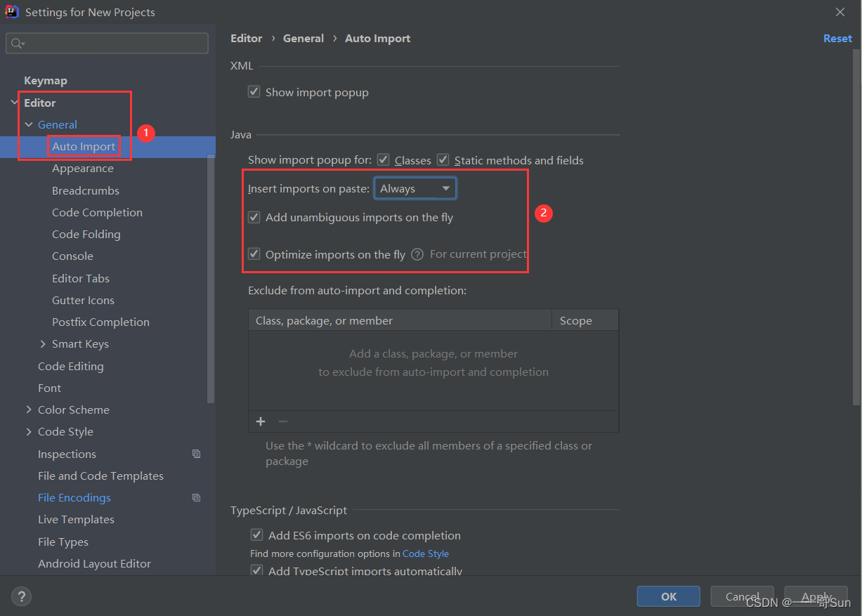Open File and Code Templates settings
The width and height of the screenshot is (862, 616).
pos(100,476)
